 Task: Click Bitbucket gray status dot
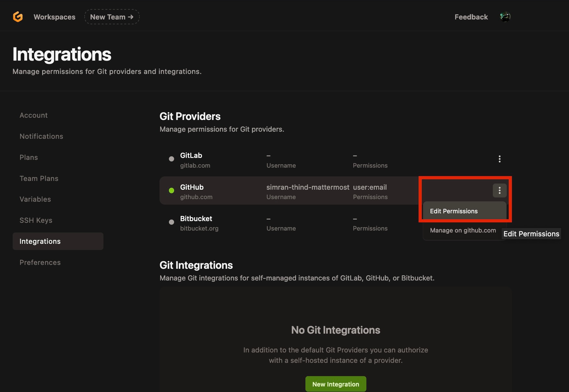click(172, 222)
